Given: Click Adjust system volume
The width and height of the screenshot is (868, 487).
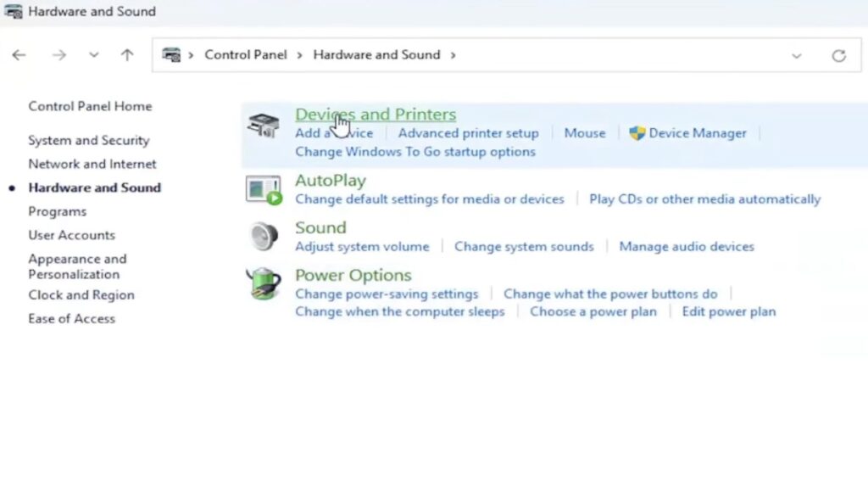Looking at the screenshot, I should click(x=362, y=247).
